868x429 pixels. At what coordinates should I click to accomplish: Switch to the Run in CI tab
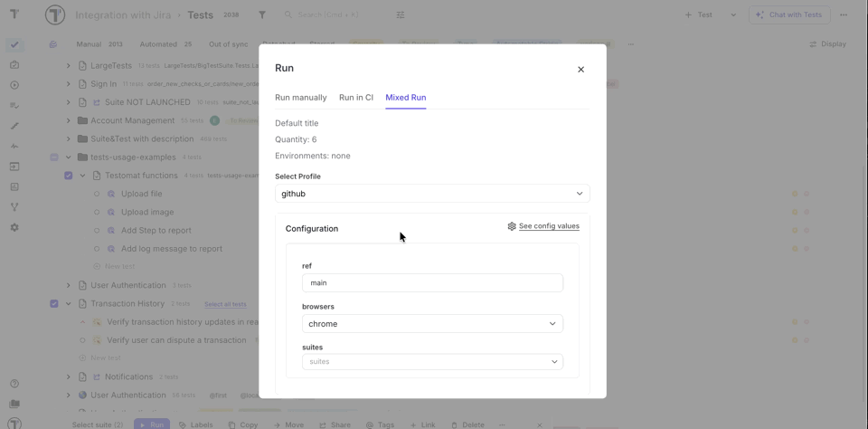[x=356, y=98]
